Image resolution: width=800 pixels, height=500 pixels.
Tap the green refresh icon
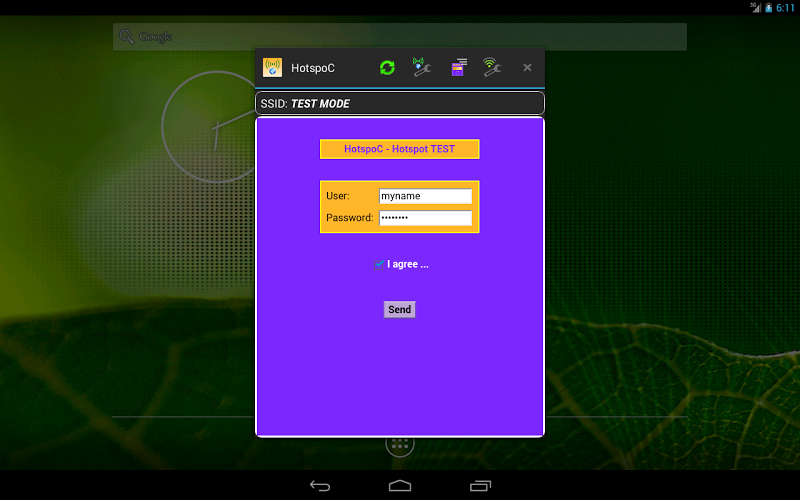click(x=387, y=67)
